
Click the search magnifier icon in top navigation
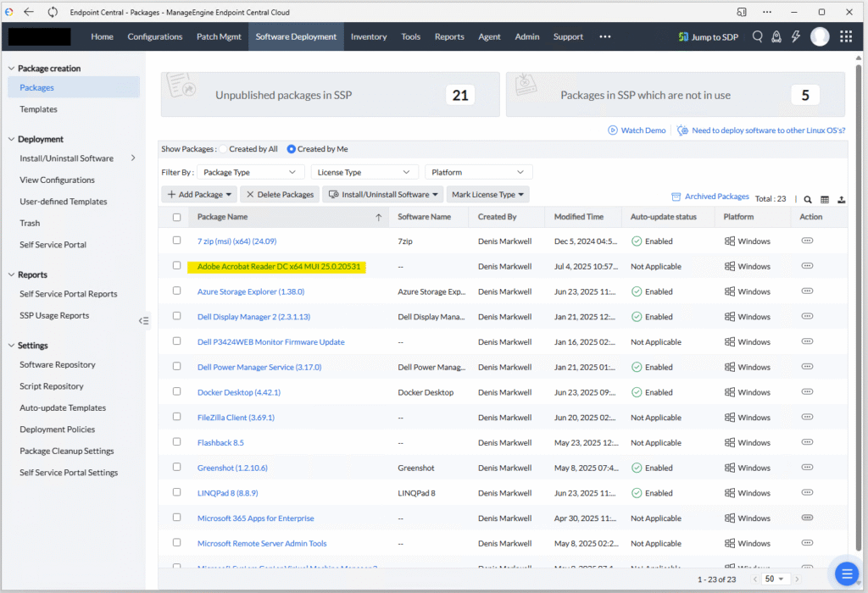coord(757,36)
